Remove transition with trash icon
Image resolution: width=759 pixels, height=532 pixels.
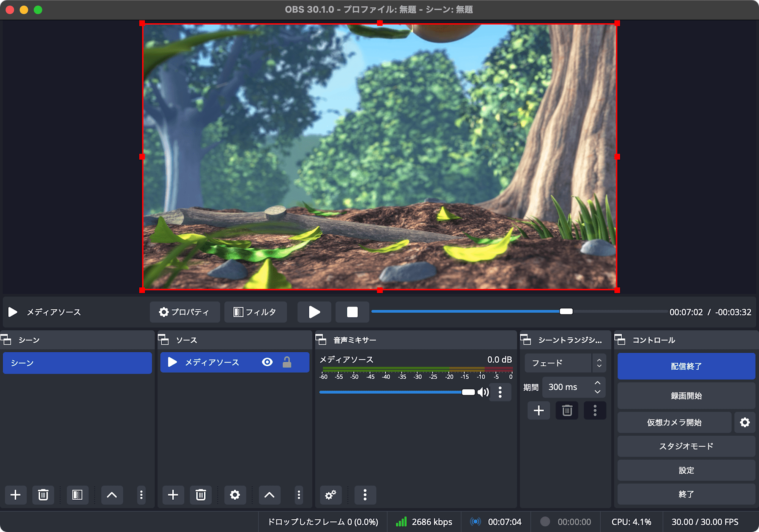pos(567,410)
